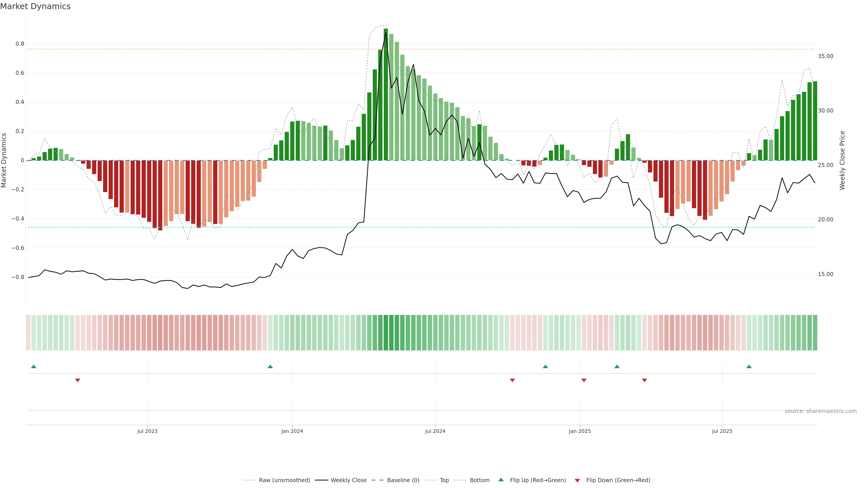Screen dimensions: 868x488
Task: Click the flip-up marker just before Jan 2024
Action: tap(270, 366)
